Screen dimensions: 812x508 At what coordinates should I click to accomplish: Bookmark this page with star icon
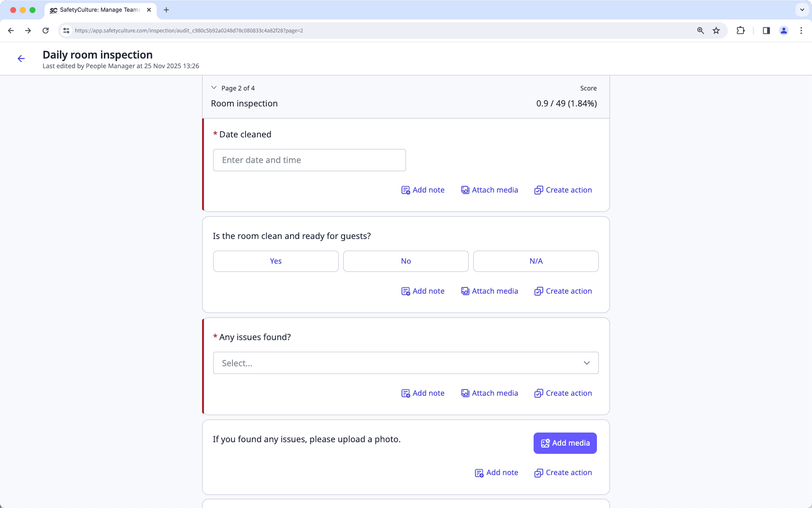pyautogui.click(x=716, y=30)
